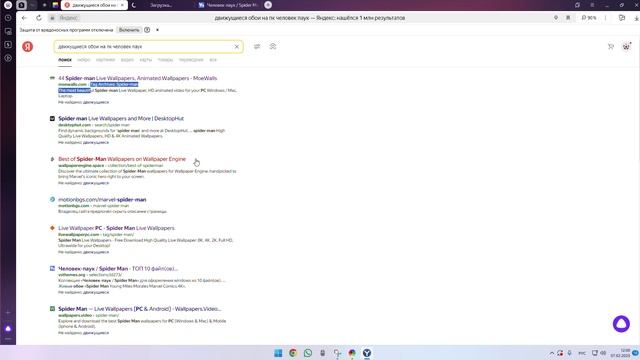This screenshot has height=360, width=640.
Task: Click the wallpapers.video green URL text
Action: pos(75,316)
